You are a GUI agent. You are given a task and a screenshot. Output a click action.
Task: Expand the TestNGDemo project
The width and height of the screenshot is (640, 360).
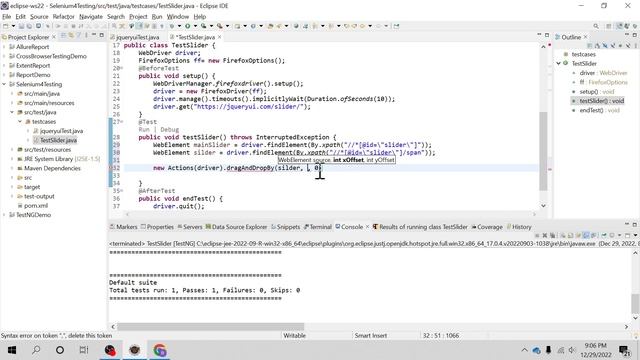click(4, 215)
